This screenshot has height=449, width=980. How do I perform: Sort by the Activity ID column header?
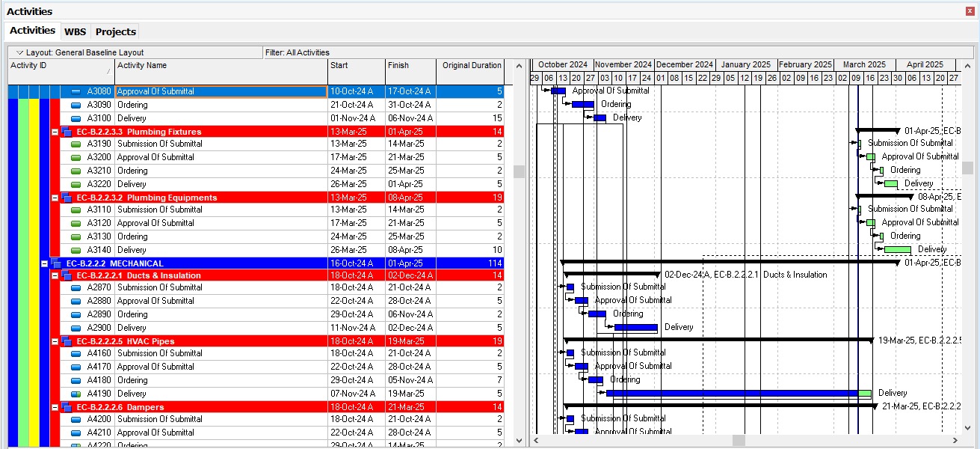(61, 72)
